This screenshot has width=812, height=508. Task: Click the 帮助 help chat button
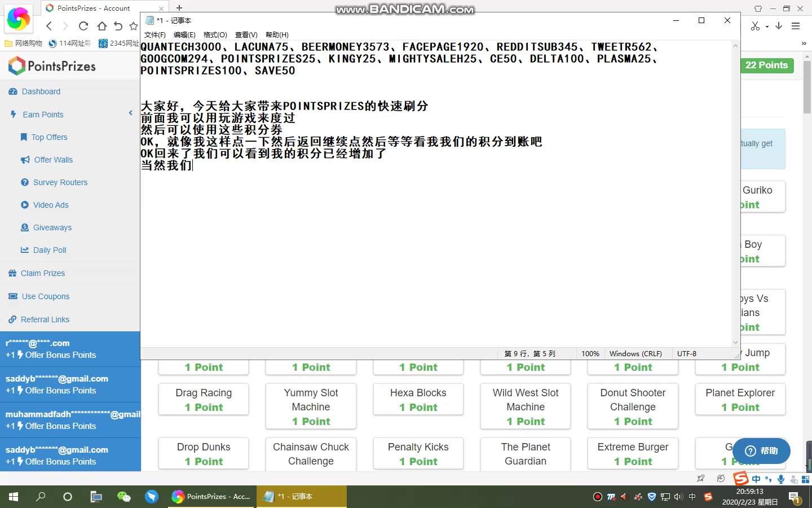(761, 451)
